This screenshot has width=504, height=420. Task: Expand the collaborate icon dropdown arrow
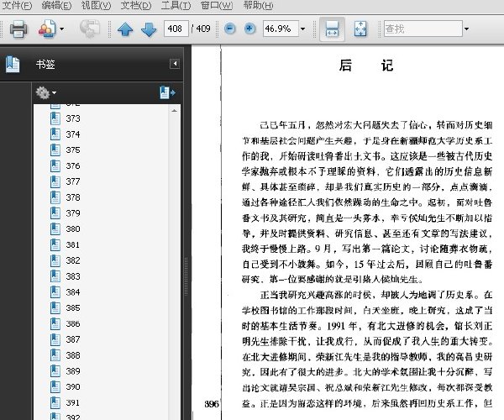[61, 29]
